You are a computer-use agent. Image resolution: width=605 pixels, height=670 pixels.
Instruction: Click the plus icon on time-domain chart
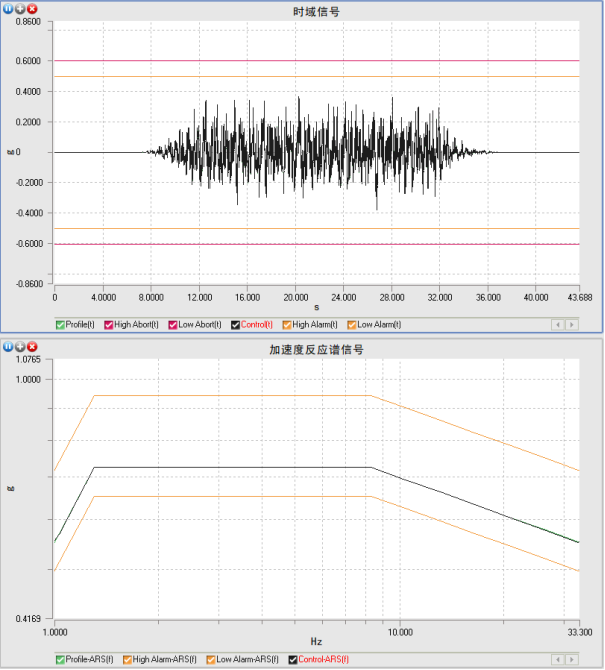click(20, 9)
